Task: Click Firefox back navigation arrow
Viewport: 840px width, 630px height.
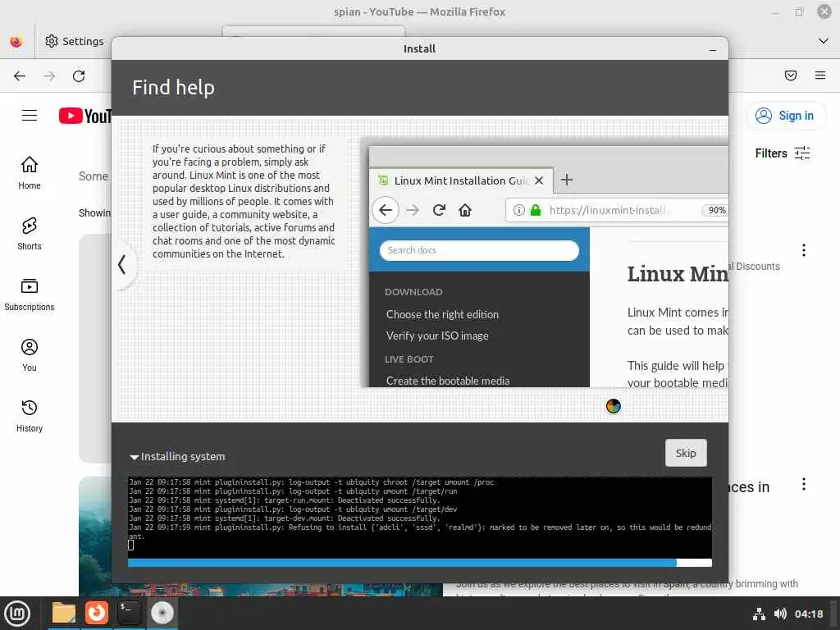Action: coord(20,75)
